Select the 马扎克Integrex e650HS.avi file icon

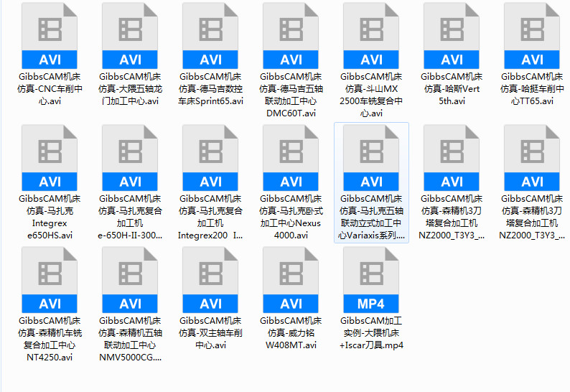[50, 158]
